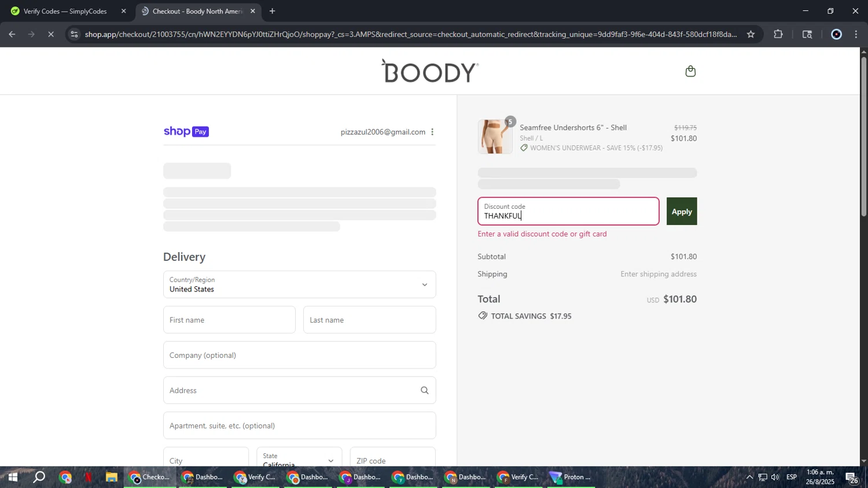Open the Windows Start menu
The width and height of the screenshot is (868, 488).
12,478
